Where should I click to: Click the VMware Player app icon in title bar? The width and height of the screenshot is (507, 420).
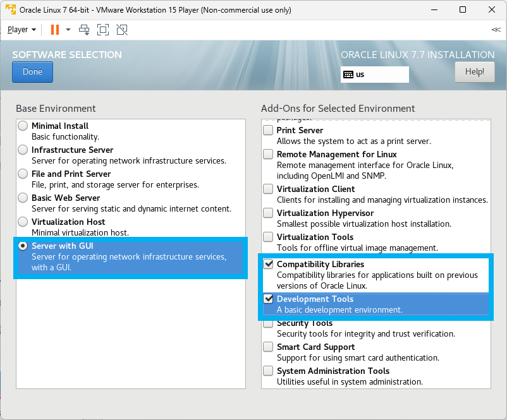pyautogui.click(x=11, y=9)
